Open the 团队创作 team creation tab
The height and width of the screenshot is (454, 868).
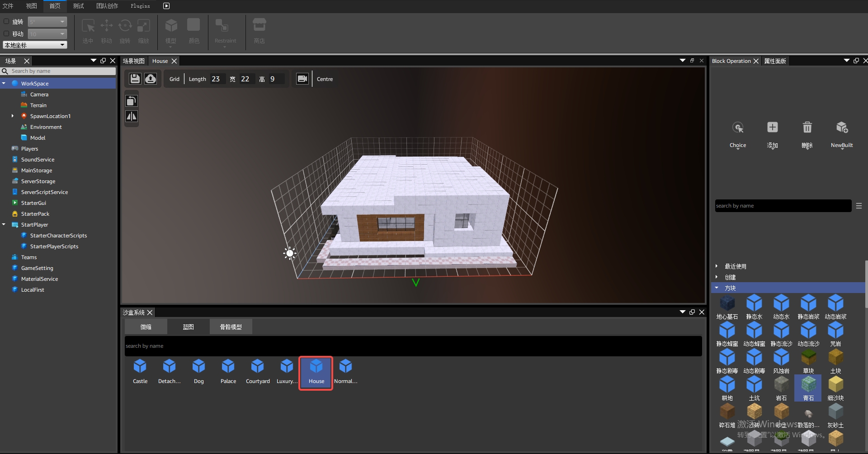[107, 6]
